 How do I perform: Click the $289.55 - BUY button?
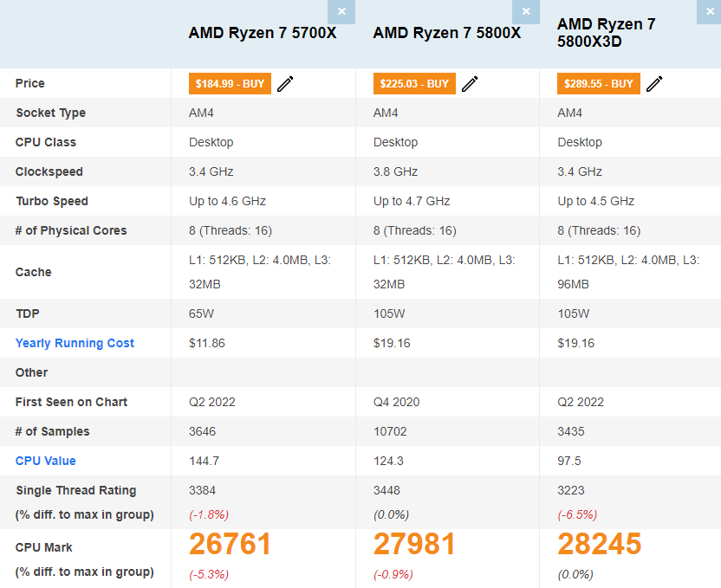pyautogui.click(x=599, y=84)
